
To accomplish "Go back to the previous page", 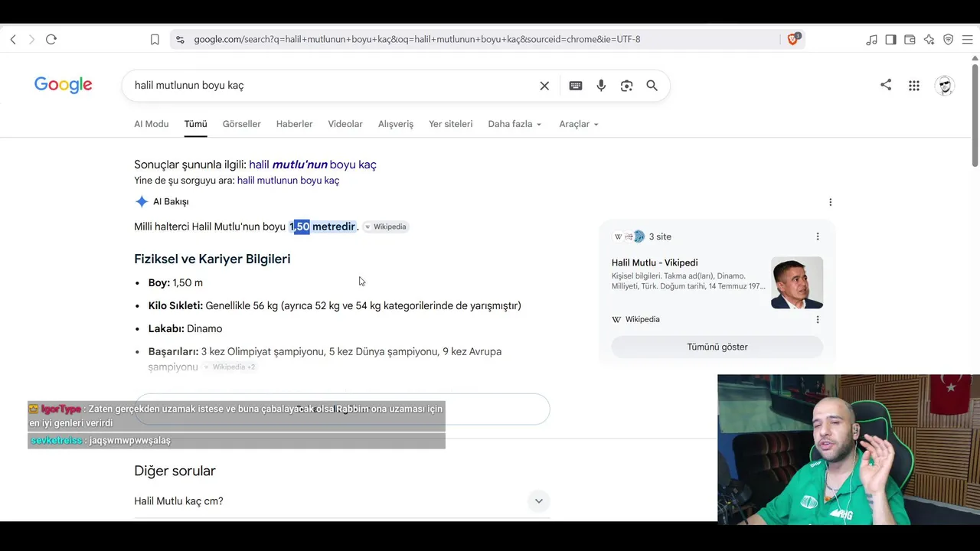I will tap(13, 40).
